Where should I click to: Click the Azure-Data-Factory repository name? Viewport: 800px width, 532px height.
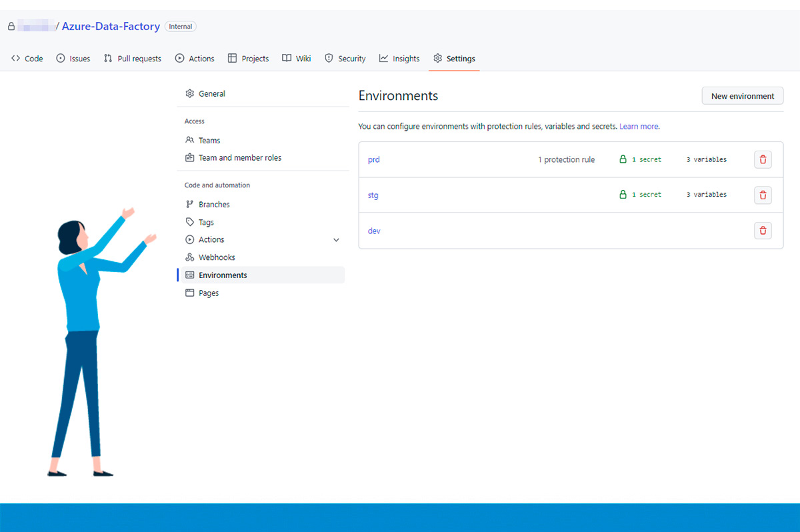(x=111, y=26)
